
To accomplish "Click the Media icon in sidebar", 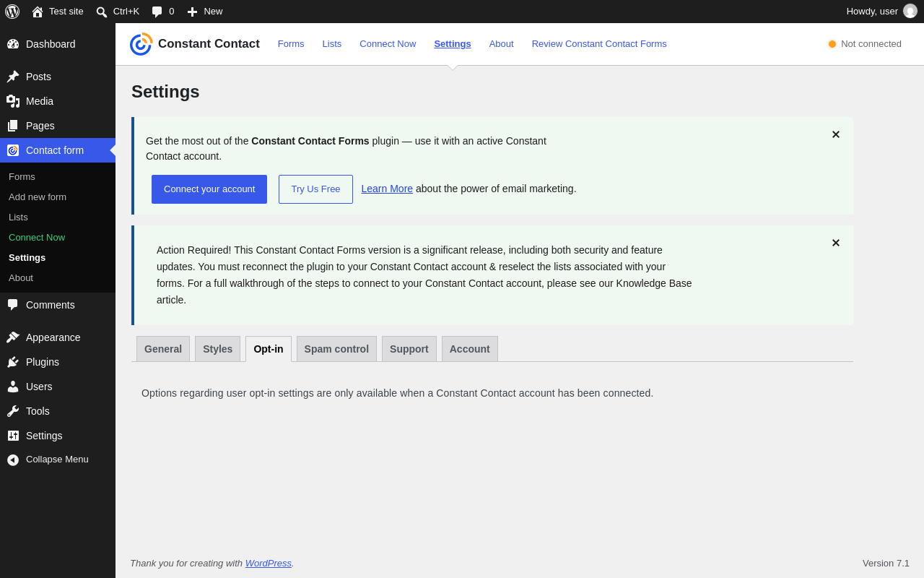I will click(x=13, y=101).
